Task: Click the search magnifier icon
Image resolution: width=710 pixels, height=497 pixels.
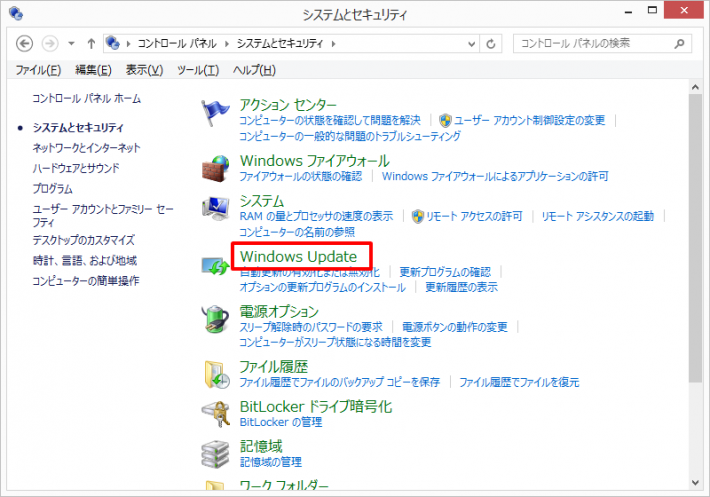Action: tap(679, 43)
